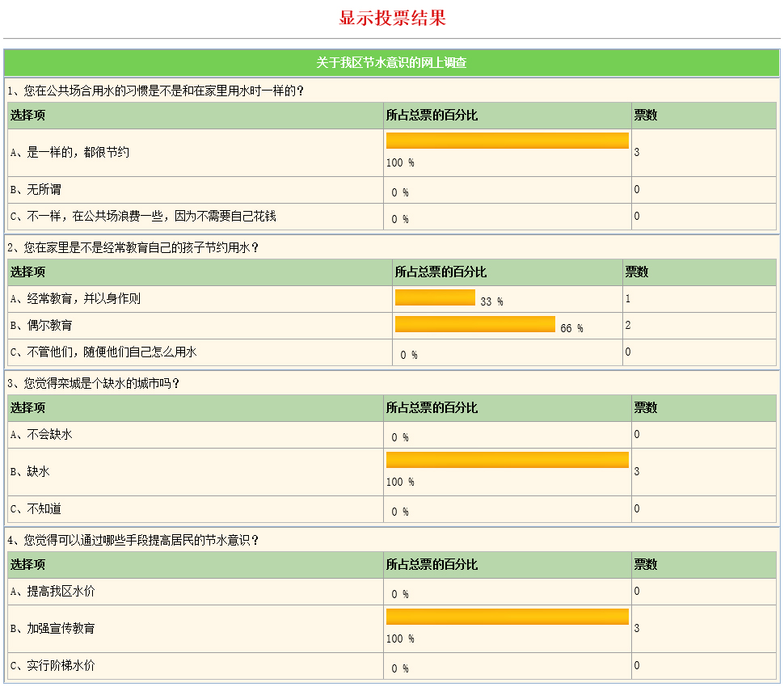This screenshot has height=687, width=784.
Task: Click the 66% bar for 偶尔教育
Action: click(475, 324)
